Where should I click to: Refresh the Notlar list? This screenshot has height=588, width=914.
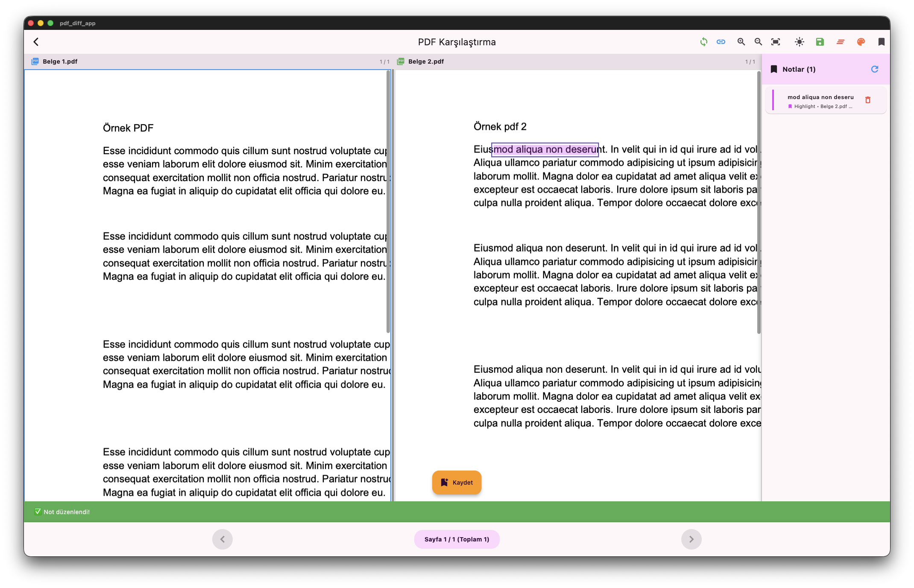pos(874,69)
